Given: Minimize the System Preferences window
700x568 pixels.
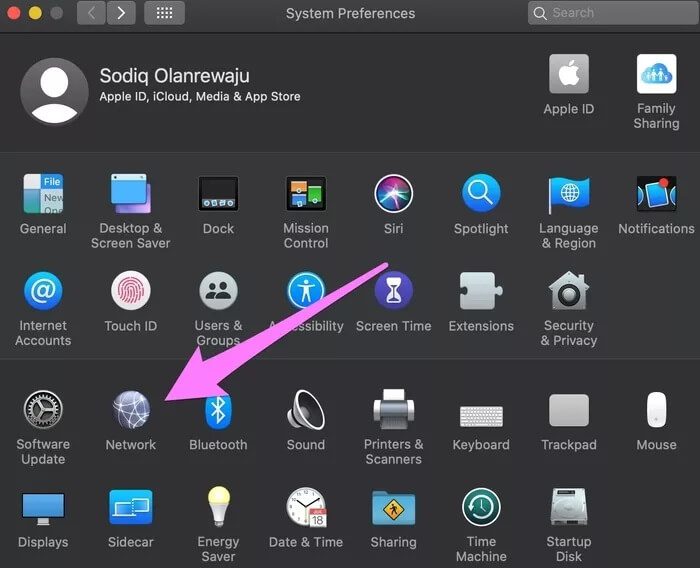Looking at the screenshot, I should tap(35, 13).
